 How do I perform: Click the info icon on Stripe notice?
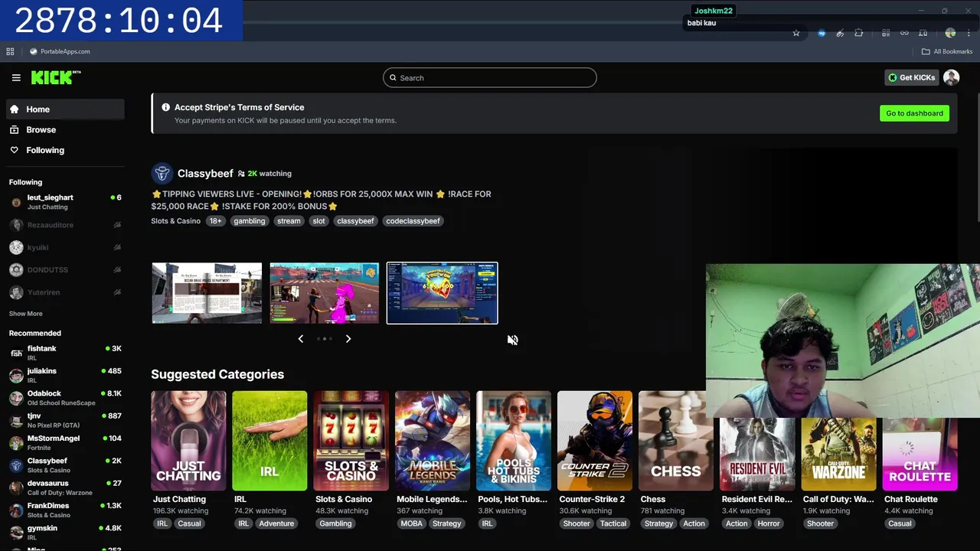pos(165,107)
